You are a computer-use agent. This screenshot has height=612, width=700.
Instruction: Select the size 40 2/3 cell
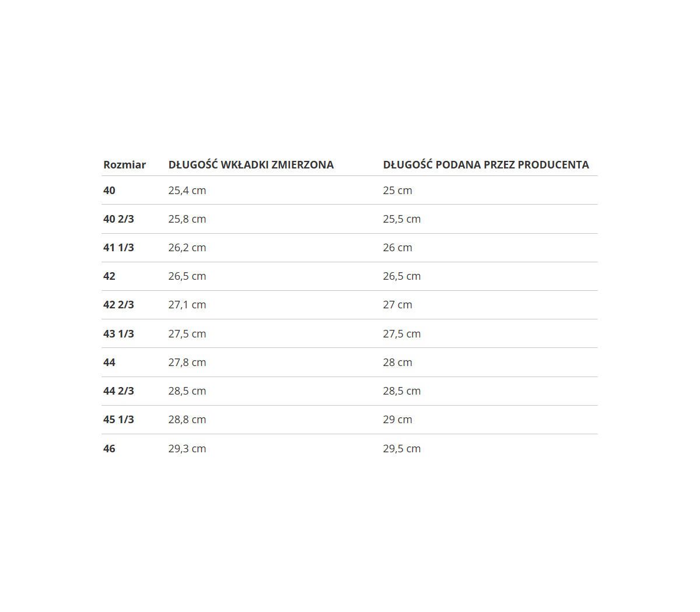118,219
